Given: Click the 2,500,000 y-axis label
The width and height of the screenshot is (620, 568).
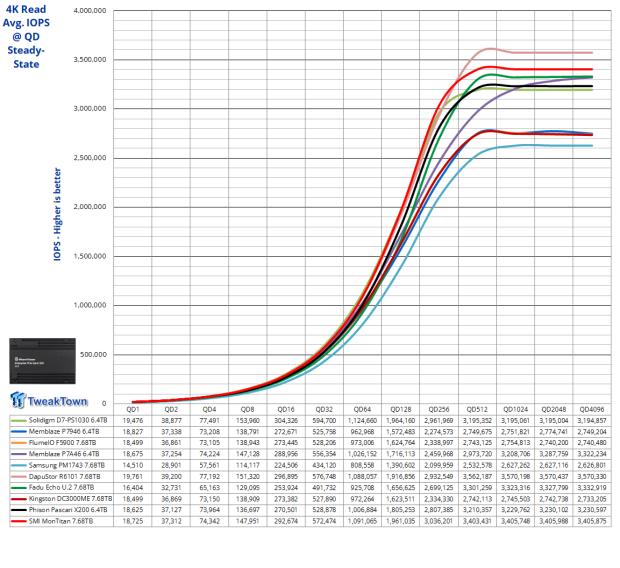Looking at the screenshot, I should (90, 158).
